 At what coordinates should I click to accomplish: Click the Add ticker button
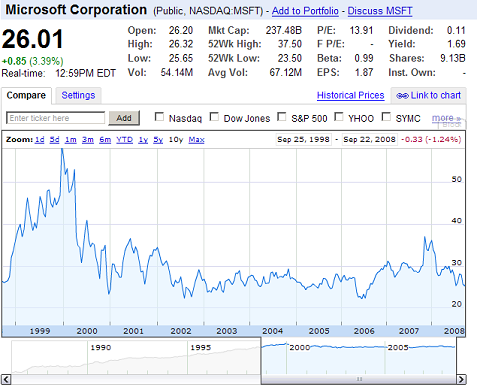[124, 118]
